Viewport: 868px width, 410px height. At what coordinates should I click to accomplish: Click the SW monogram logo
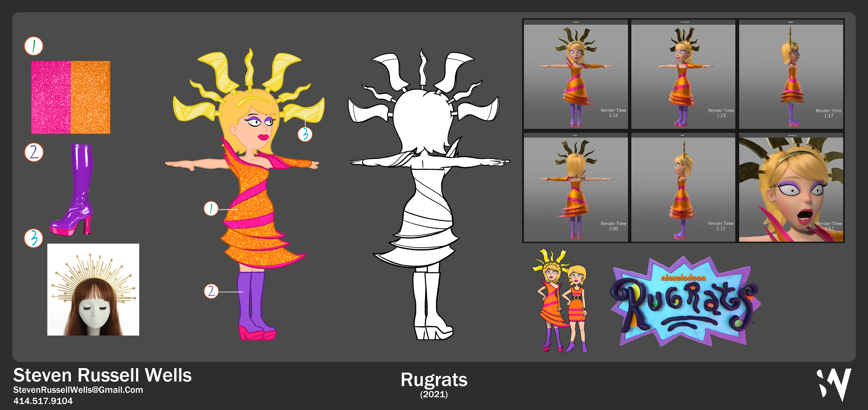pos(834,384)
